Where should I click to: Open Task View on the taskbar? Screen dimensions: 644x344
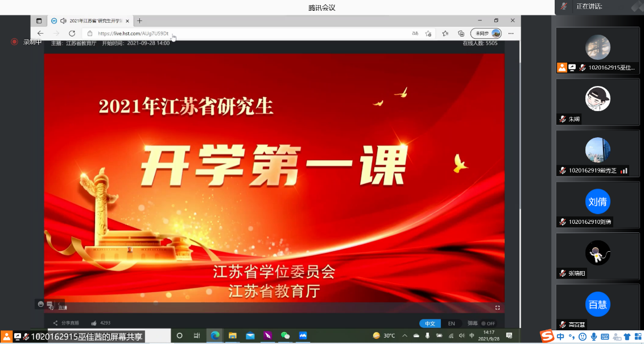[197, 336]
